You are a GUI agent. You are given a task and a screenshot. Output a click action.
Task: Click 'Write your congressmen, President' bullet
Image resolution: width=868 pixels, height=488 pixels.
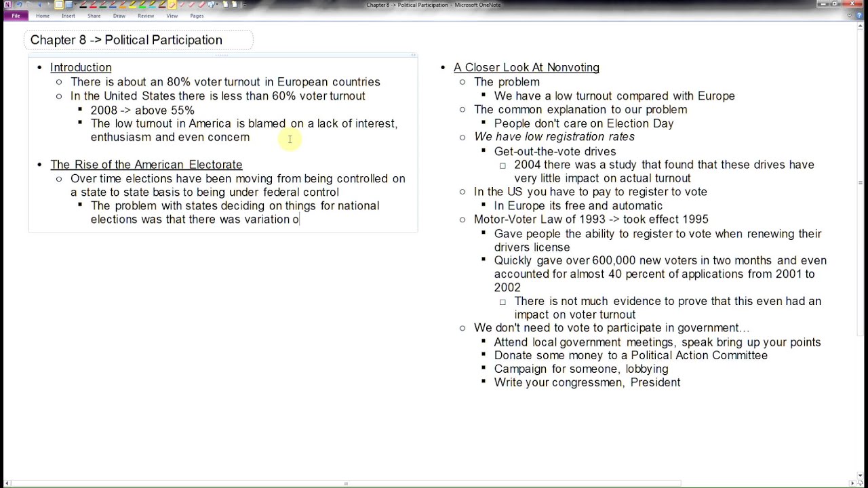tap(587, 383)
